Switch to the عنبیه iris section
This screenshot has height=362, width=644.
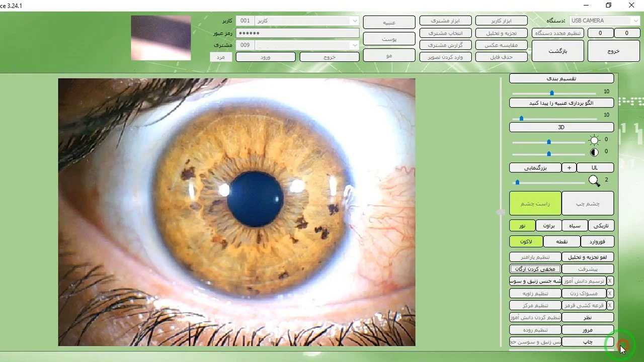click(389, 22)
